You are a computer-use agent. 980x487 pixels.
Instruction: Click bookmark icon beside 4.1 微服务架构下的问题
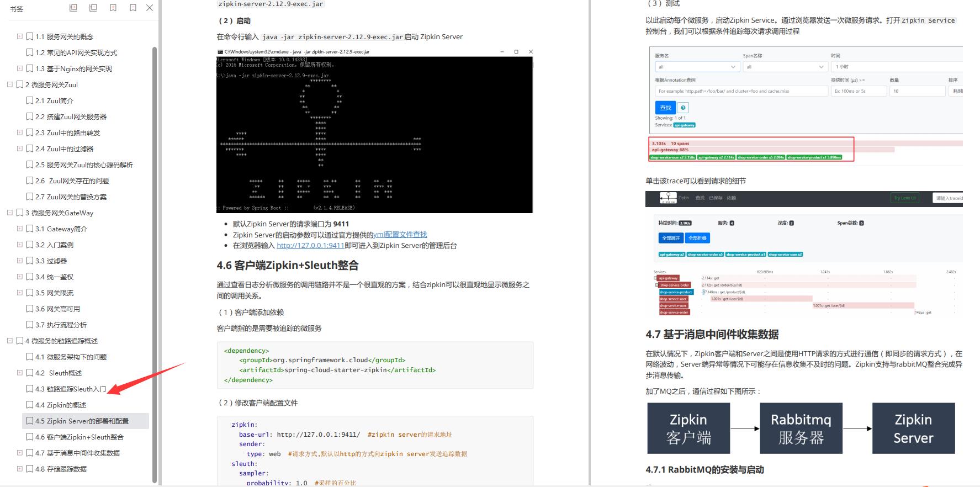pyautogui.click(x=30, y=357)
